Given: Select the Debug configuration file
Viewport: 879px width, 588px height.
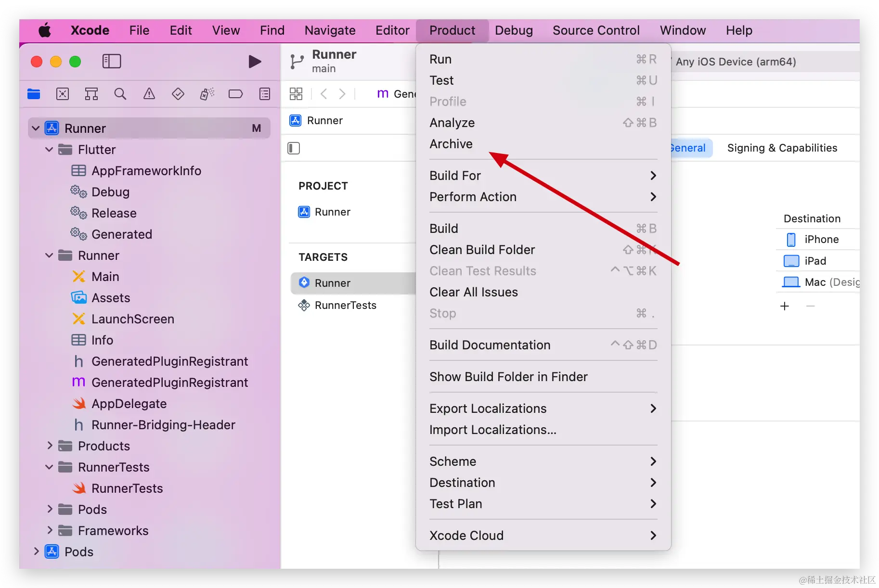Looking at the screenshot, I should 110,192.
